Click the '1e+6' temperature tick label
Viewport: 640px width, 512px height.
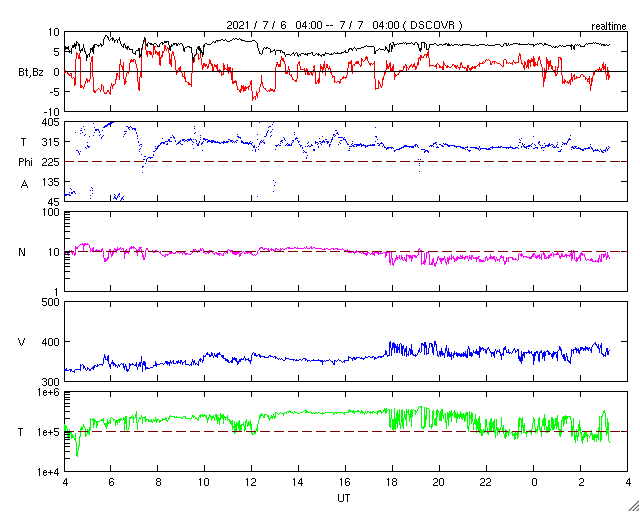pyautogui.click(x=47, y=392)
